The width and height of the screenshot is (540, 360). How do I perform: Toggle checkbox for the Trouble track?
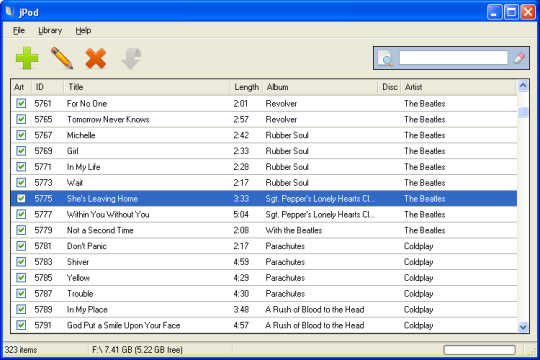pos(21,294)
